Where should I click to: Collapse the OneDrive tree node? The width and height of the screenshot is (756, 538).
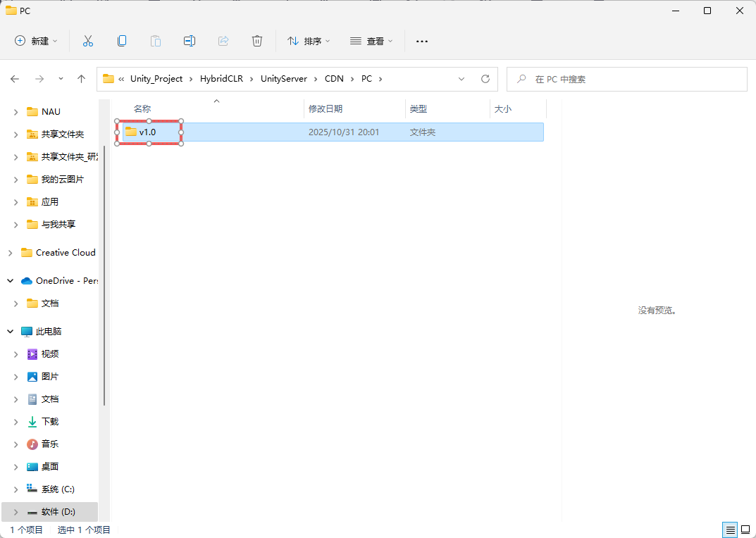coord(10,280)
